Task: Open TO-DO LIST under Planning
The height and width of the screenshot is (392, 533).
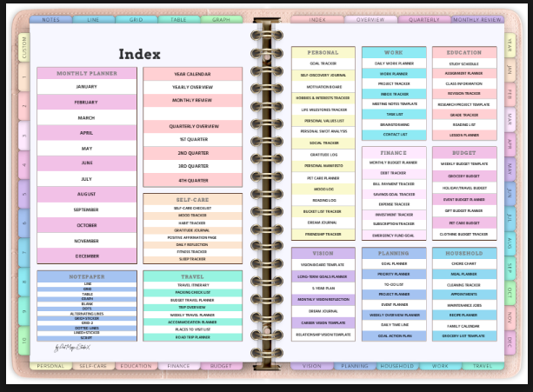Action: (394, 284)
